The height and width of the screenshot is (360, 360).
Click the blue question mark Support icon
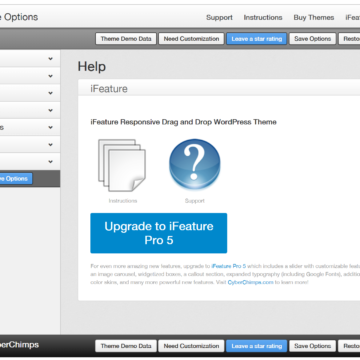(195, 165)
